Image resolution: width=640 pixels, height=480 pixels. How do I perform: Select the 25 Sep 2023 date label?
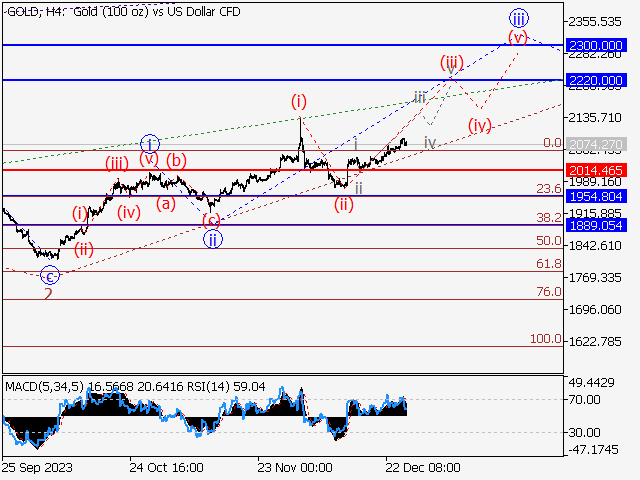[x=38, y=467]
